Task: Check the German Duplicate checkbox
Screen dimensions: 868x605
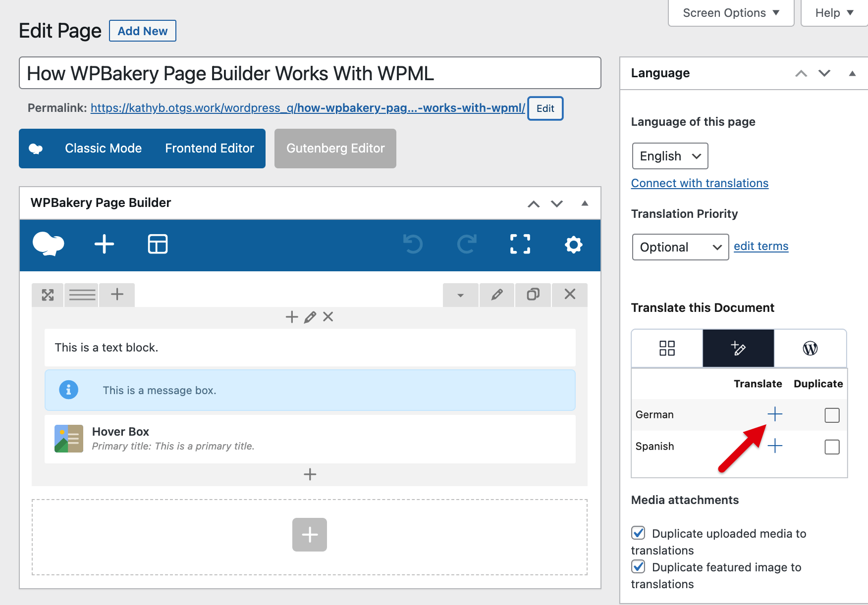Action: 832,415
